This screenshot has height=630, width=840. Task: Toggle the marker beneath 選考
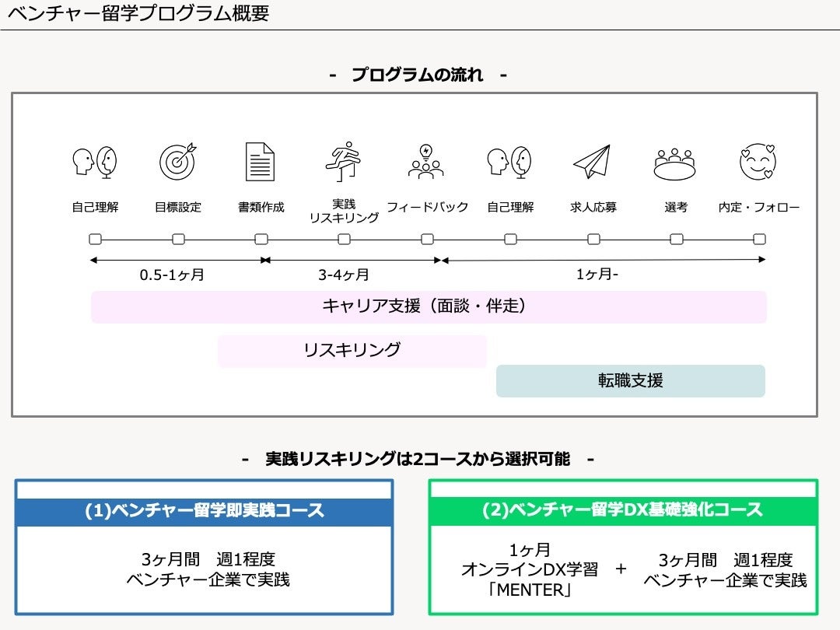[675, 240]
